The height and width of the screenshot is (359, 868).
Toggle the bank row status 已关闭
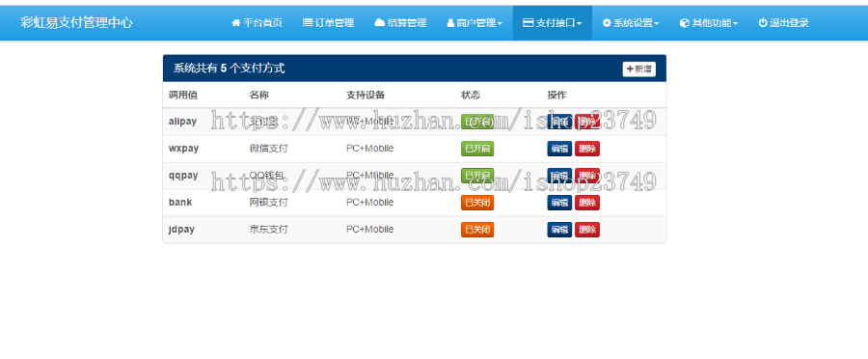(x=477, y=203)
